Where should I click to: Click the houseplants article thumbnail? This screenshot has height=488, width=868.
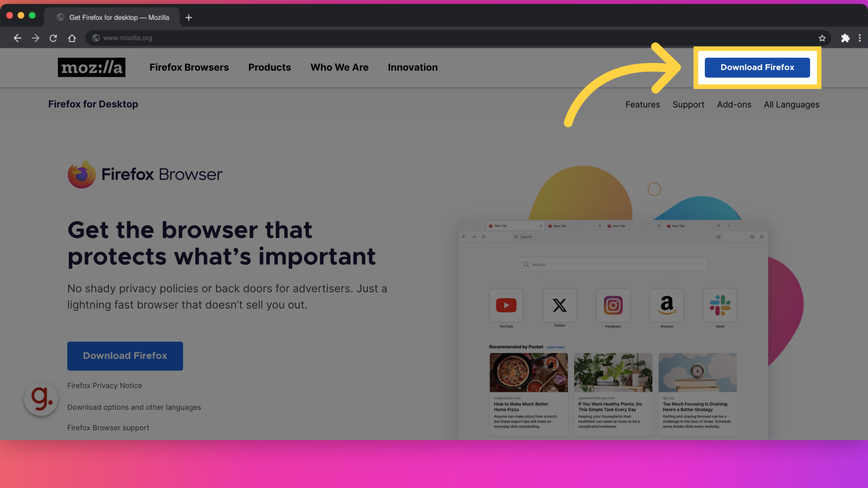click(613, 372)
